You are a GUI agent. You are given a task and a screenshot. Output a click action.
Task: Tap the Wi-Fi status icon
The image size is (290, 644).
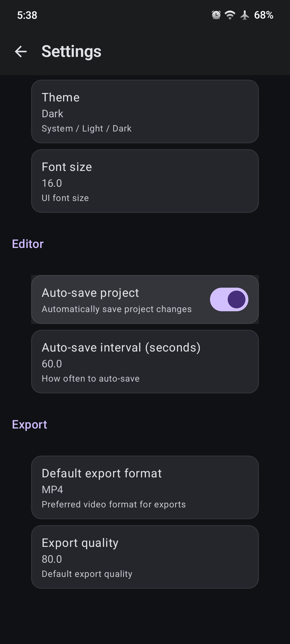(x=230, y=15)
